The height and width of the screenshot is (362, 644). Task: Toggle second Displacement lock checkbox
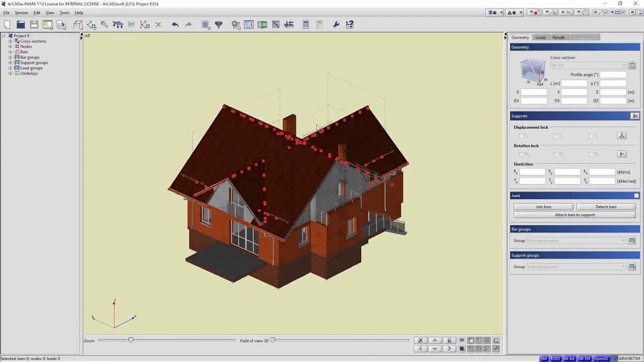(556, 136)
